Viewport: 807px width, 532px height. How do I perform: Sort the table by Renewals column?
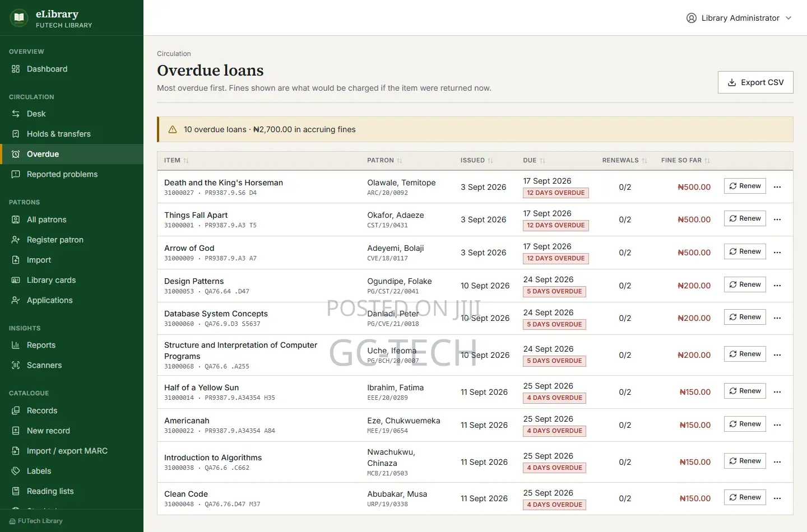pos(624,161)
